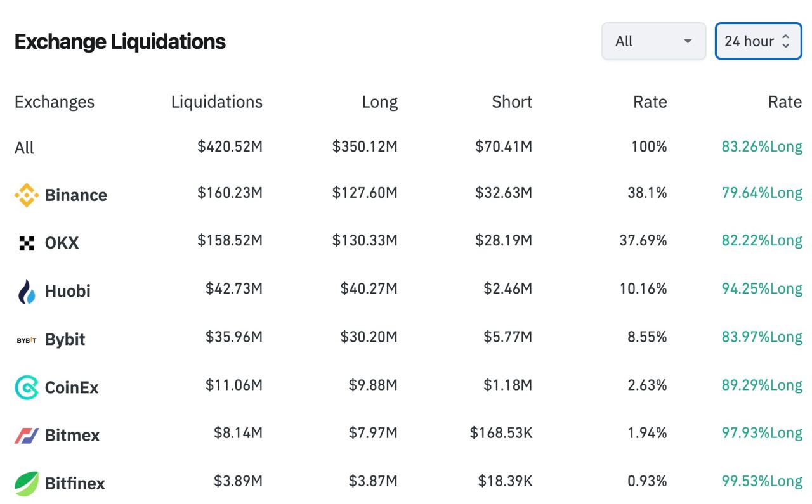Click the OKX logo icon
812x504 pixels.
tap(27, 243)
